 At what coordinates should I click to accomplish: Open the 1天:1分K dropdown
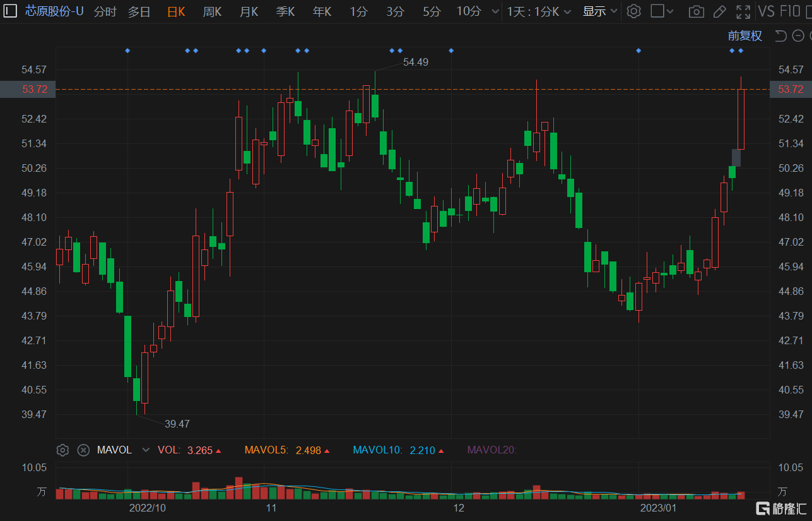coord(539,11)
